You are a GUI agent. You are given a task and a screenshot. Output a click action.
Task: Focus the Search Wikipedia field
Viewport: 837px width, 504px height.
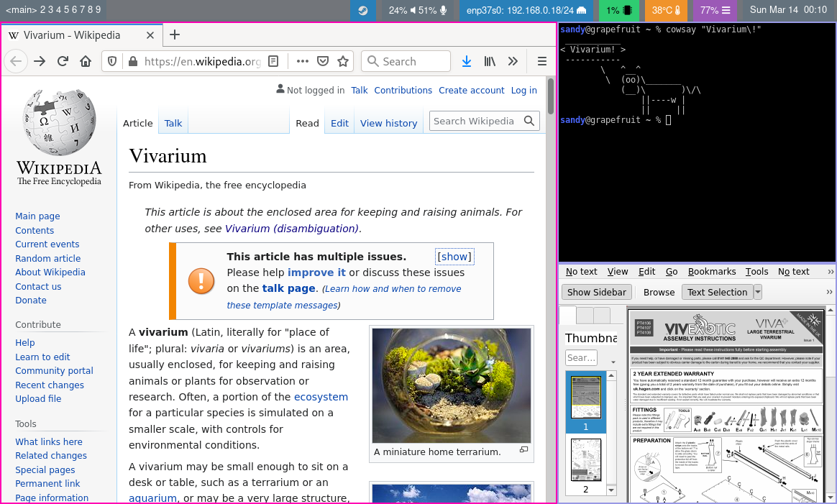[x=475, y=122]
